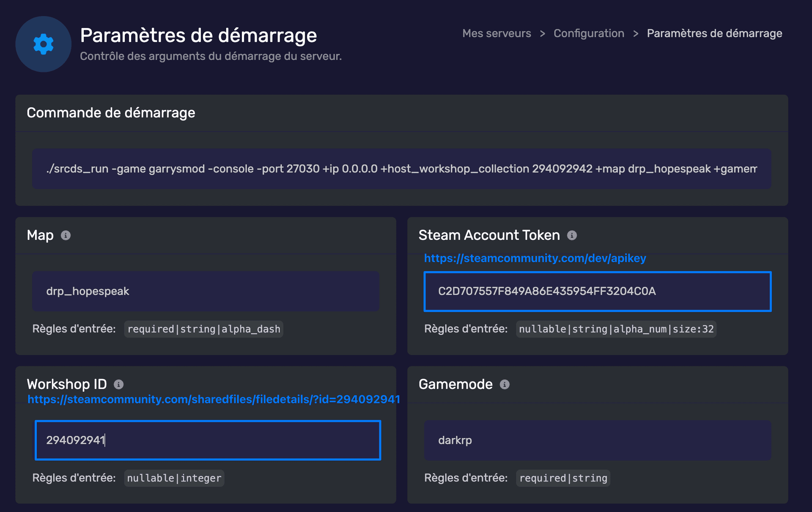This screenshot has width=812, height=512.
Task: Select the Paramètres de démarrage breadcrumb
Action: 714,33
